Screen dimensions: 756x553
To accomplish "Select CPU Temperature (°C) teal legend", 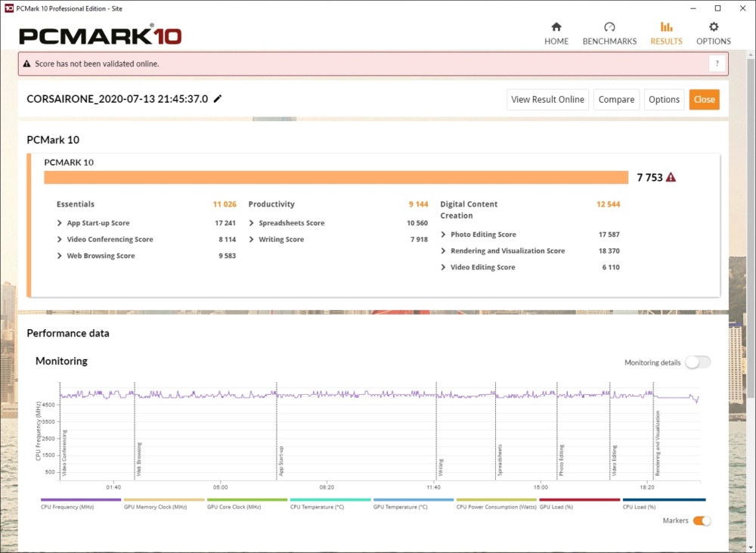I will tap(330, 504).
